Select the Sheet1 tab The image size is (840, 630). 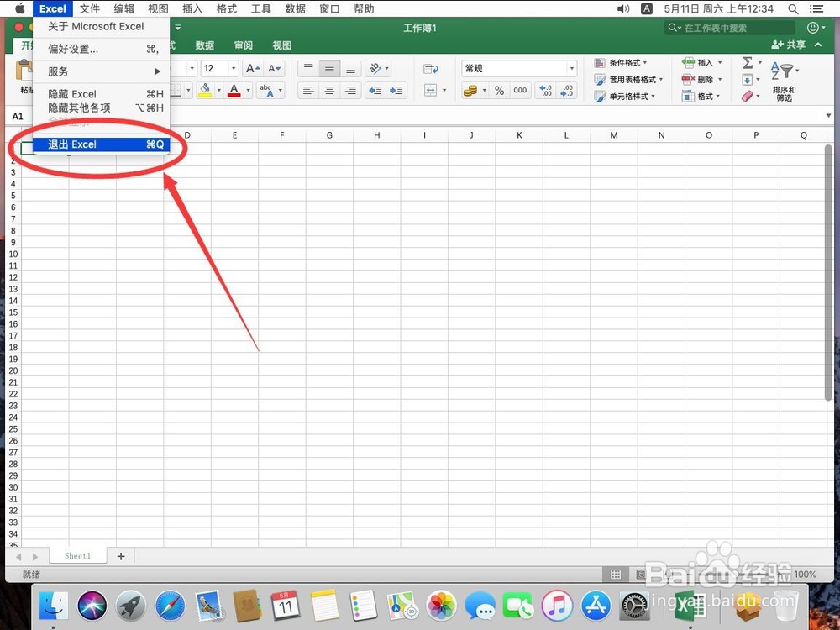77,555
